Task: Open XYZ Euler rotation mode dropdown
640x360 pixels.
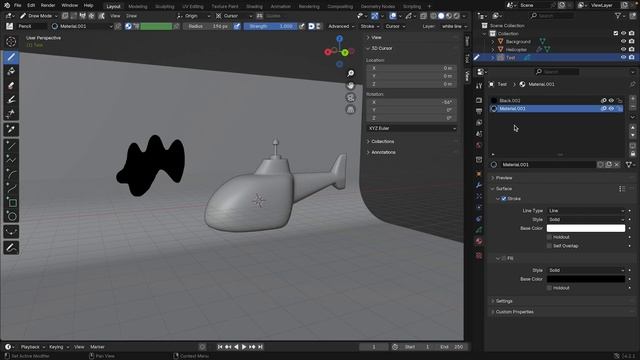Action: (411, 128)
